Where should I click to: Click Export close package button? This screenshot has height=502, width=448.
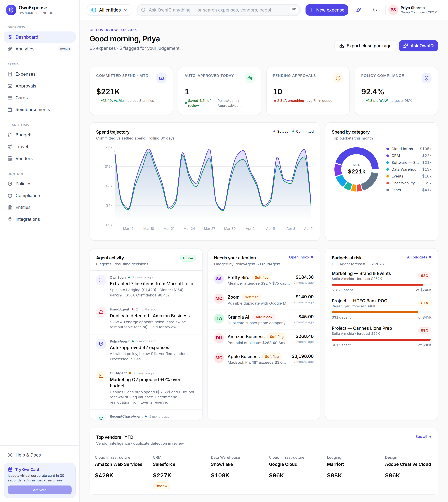[x=365, y=46]
